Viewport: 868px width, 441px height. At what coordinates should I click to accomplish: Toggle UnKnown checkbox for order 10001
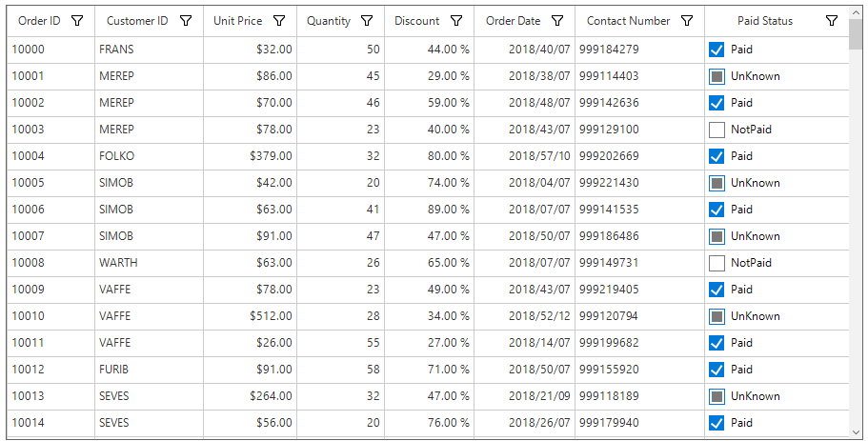pyautogui.click(x=717, y=76)
